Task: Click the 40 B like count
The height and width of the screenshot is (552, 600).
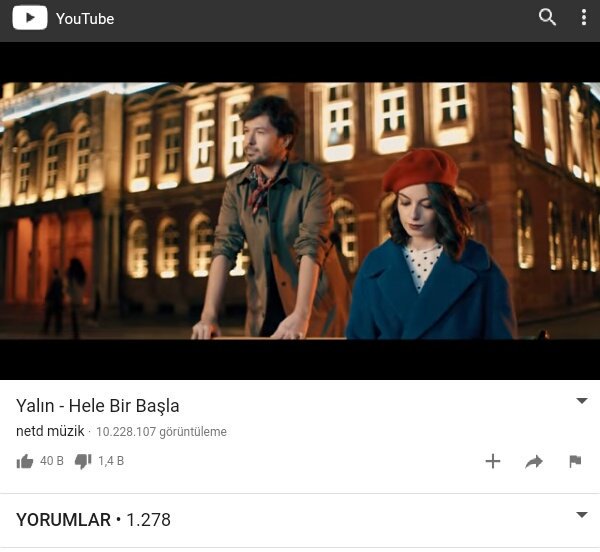Action: 52,461
